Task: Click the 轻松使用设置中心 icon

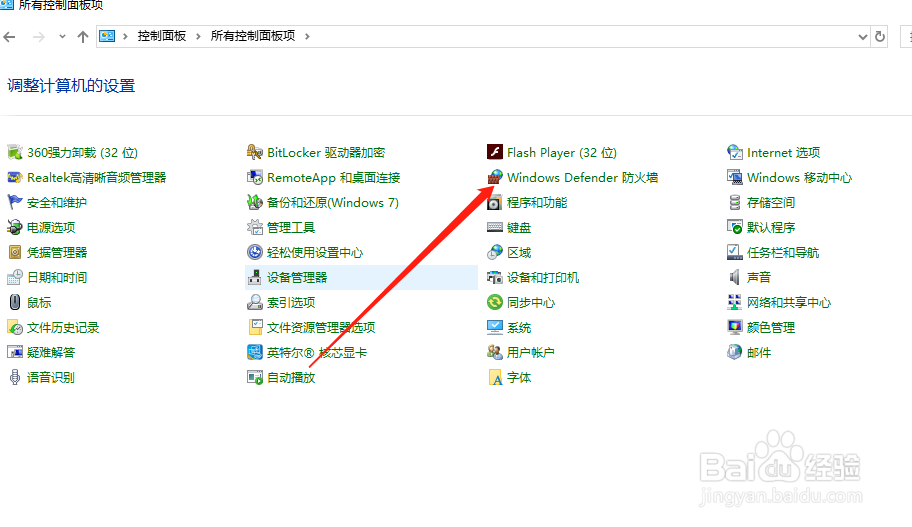Action: 255,252
